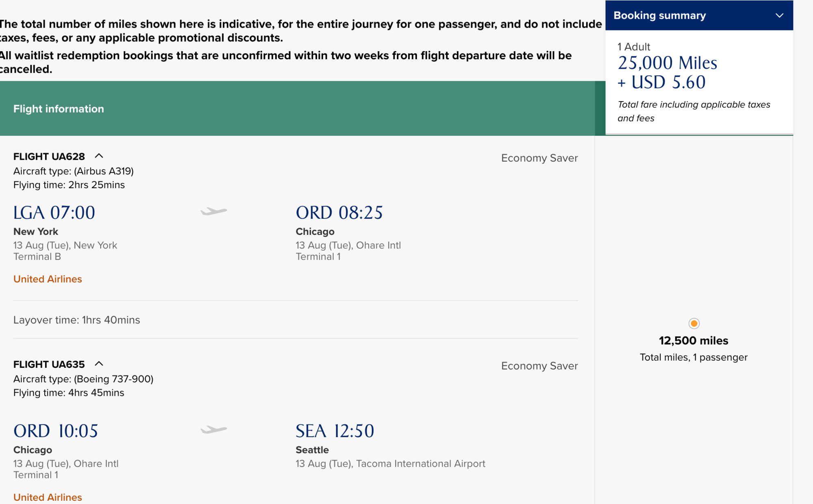The image size is (813, 504).
Task: Collapse FLIGHT UA635 details chevron
Action: tap(99, 364)
